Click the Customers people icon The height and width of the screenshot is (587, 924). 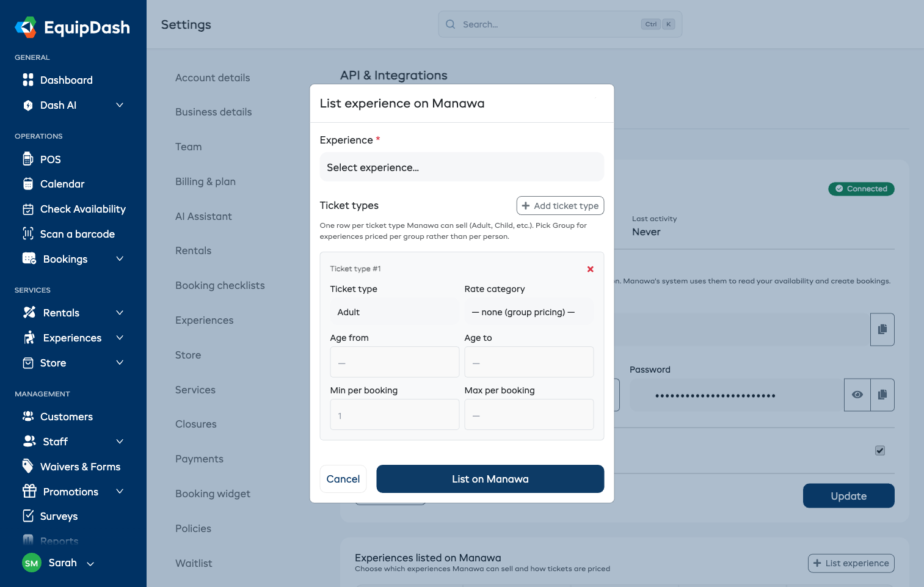click(28, 416)
